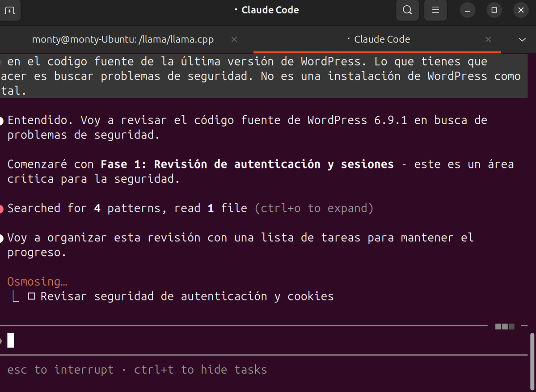The width and height of the screenshot is (536, 392).
Task: Click the user message about WordPress source
Action: (x=264, y=76)
